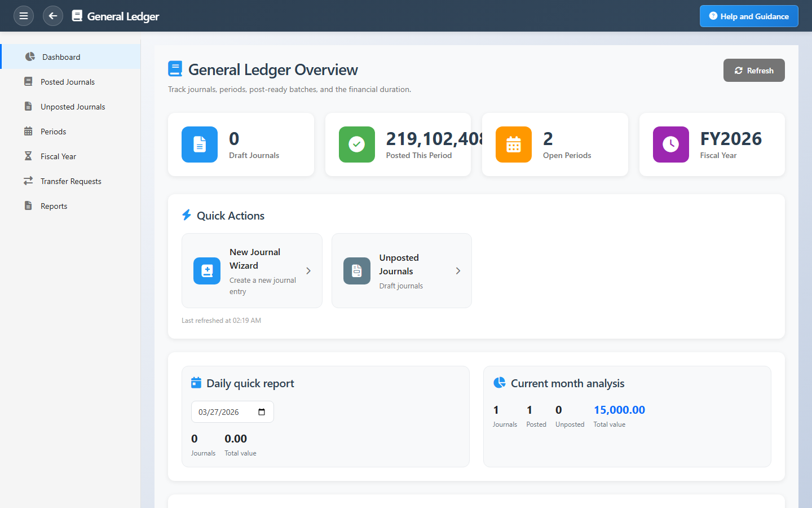Screen dimensions: 812x508
Task: Click the purple Fiscal Year clock icon
Action: coord(670,144)
